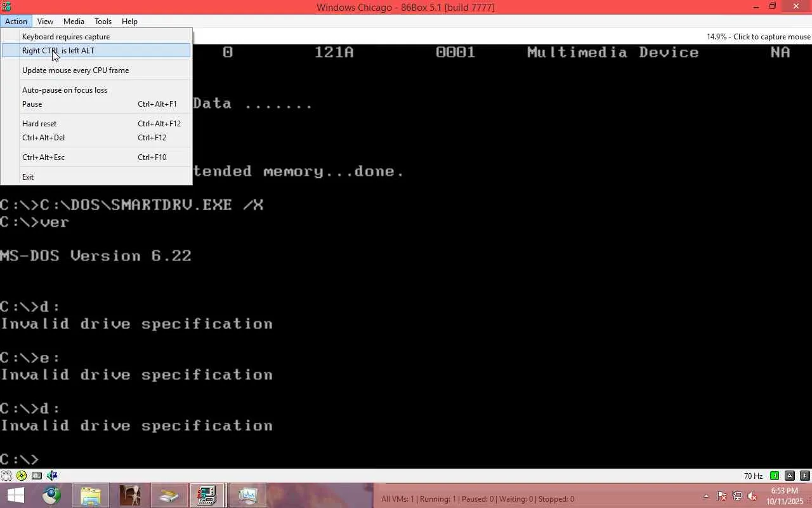Viewport: 812px width, 508px height.
Task: Click the muted volume tray icon
Action: 752,496
